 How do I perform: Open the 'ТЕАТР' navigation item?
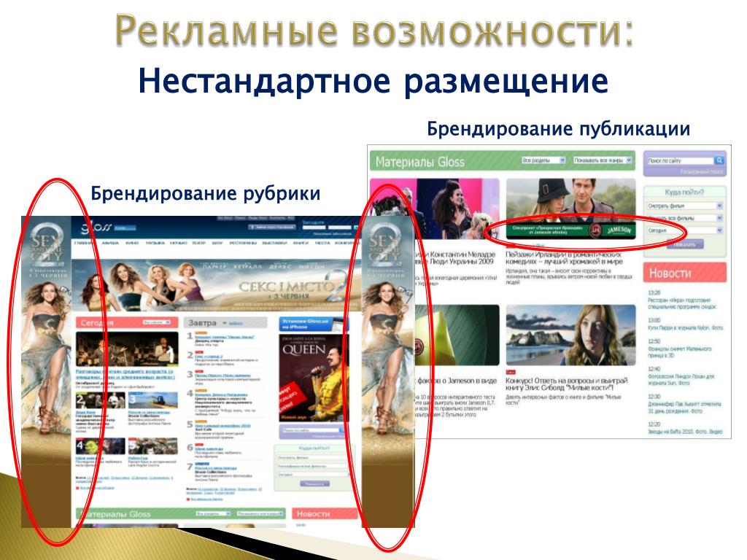(198, 243)
